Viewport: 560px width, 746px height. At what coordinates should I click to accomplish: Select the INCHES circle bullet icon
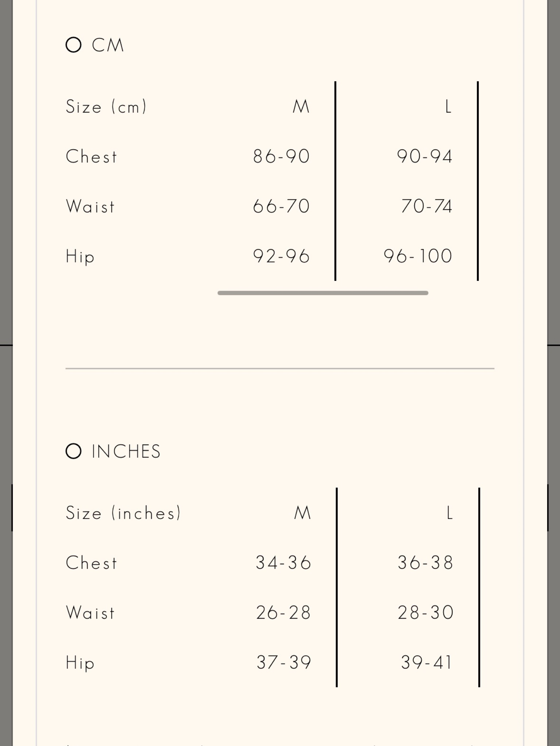[73, 451]
